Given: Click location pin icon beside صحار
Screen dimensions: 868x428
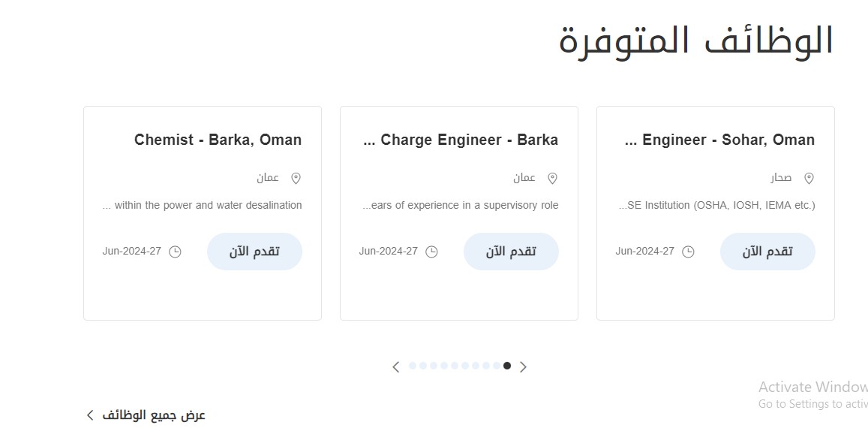Looking at the screenshot, I should point(809,179).
